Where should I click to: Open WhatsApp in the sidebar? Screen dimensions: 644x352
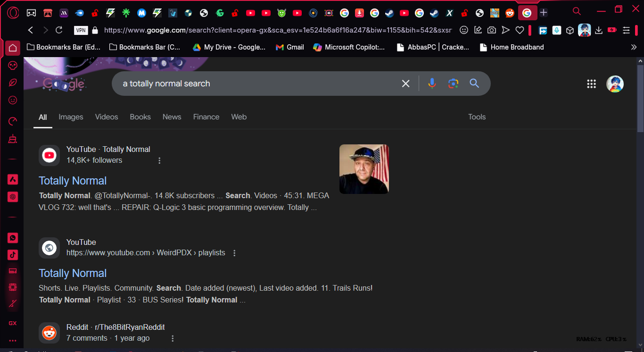click(x=13, y=238)
